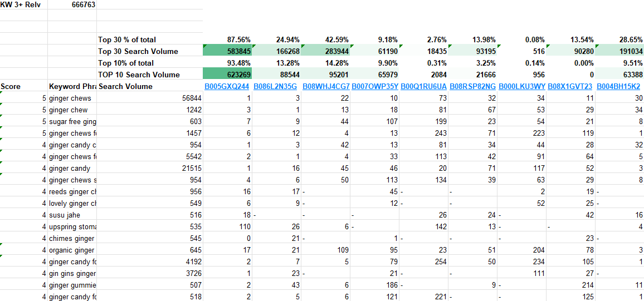Screen dimensions: 644x301
Task: Select the gin gins ginger keyword cell
Action: (72, 274)
